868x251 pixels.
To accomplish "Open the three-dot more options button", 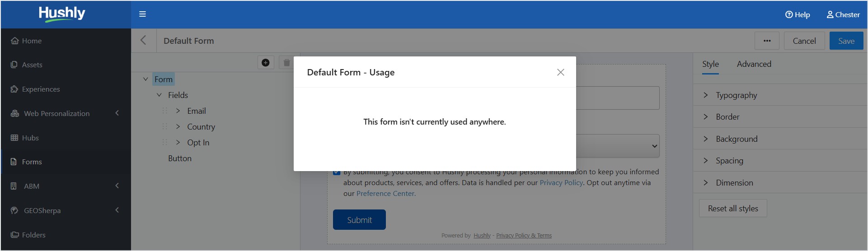I will click(767, 41).
